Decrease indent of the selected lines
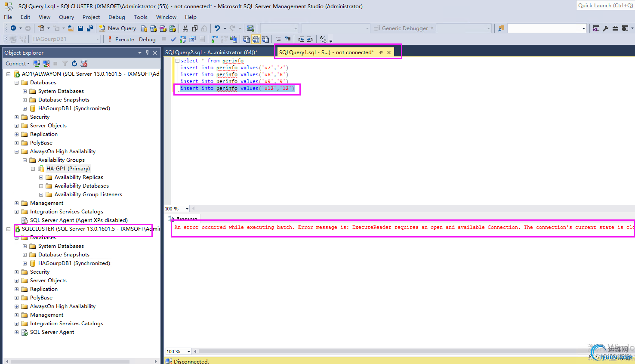Viewport: 635px width, 364px height. tap(301, 39)
